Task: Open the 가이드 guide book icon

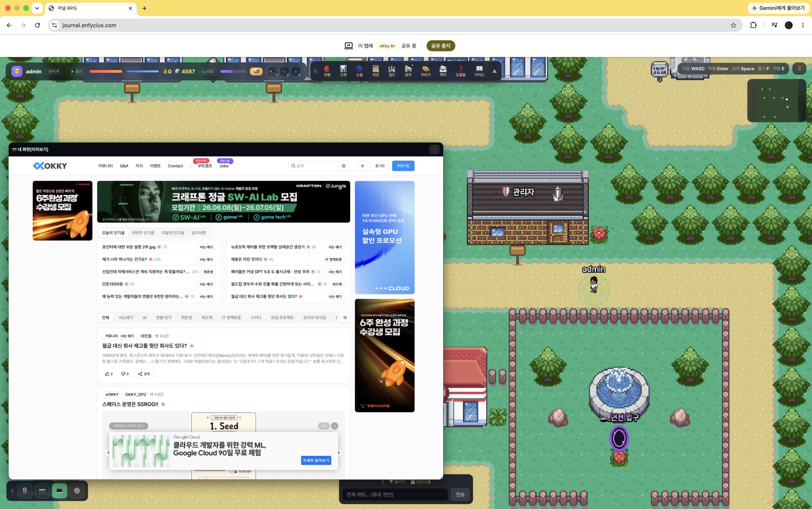Action: pos(479,71)
